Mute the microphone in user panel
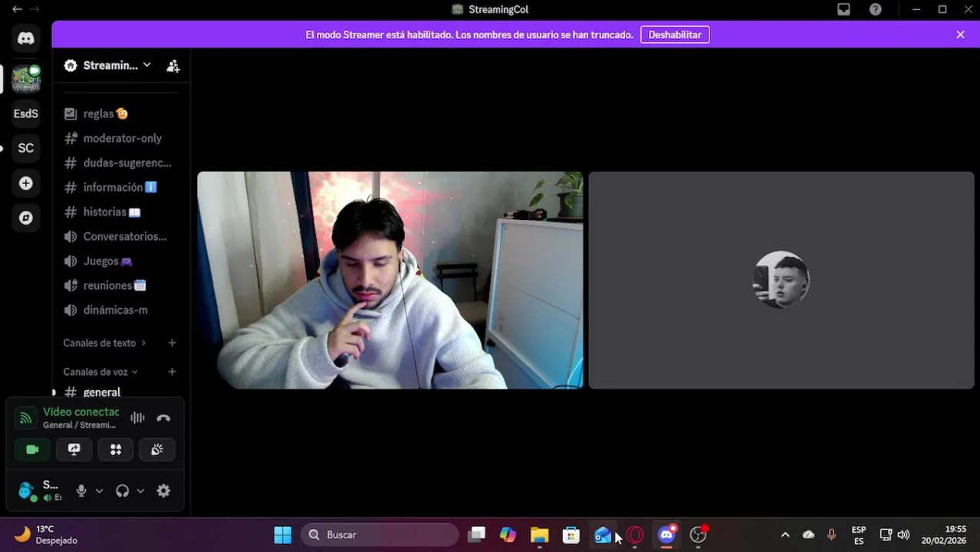 (81, 491)
